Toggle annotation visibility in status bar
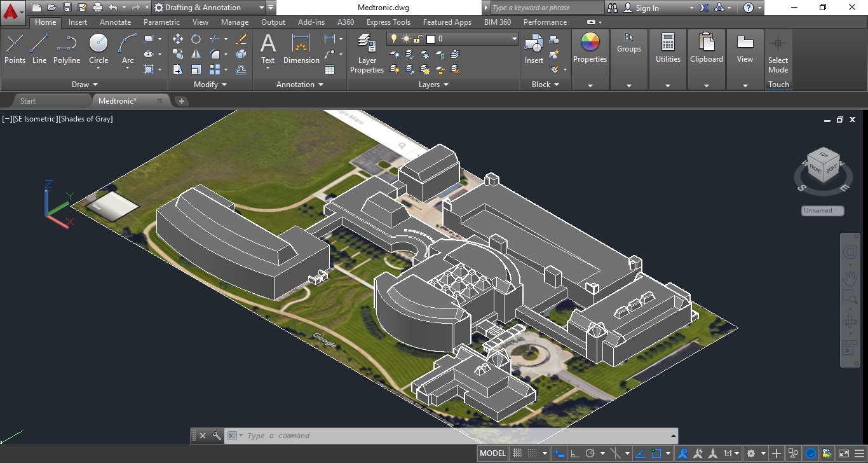868x463 pixels. tap(683, 453)
